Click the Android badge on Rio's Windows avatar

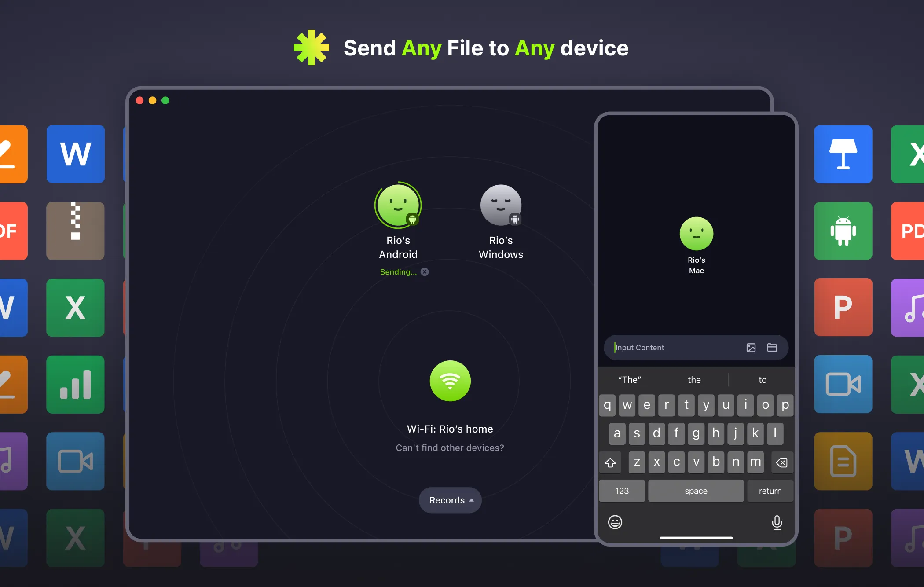pos(515,218)
